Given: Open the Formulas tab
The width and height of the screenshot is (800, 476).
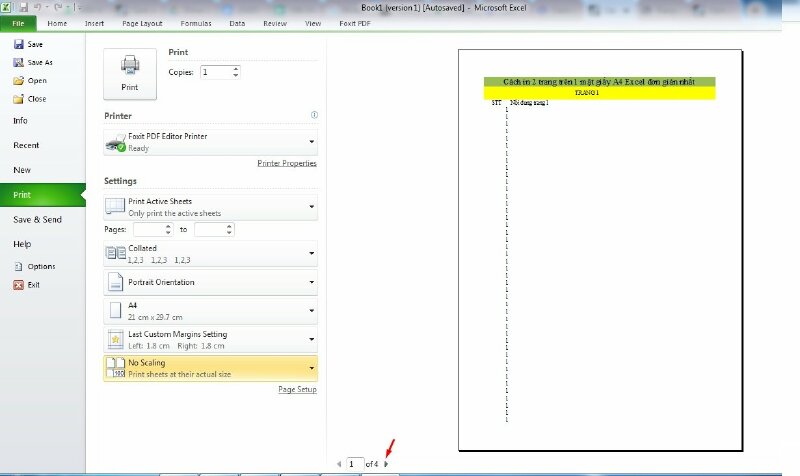Looking at the screenshot, I should [x=196, y=23].
